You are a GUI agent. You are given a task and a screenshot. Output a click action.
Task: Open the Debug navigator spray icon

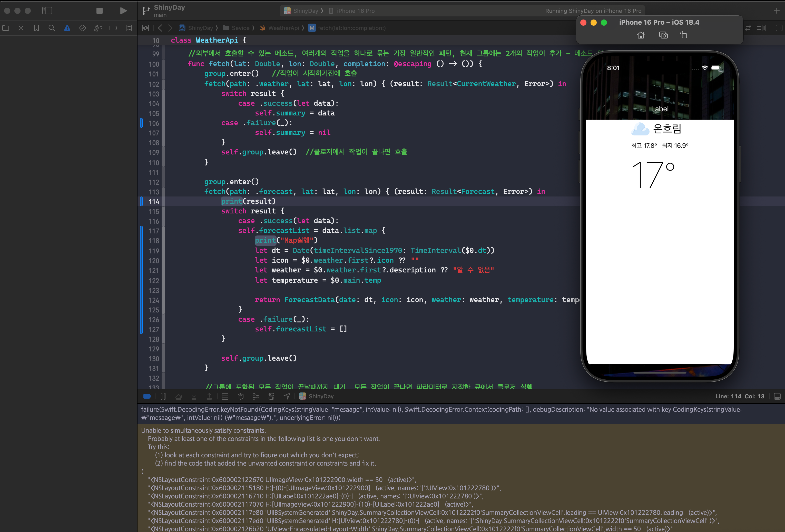click(x=98, y=28)
